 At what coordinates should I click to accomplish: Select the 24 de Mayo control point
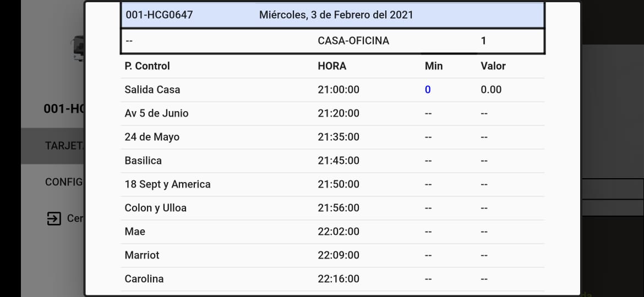click(x=152, y=137)
